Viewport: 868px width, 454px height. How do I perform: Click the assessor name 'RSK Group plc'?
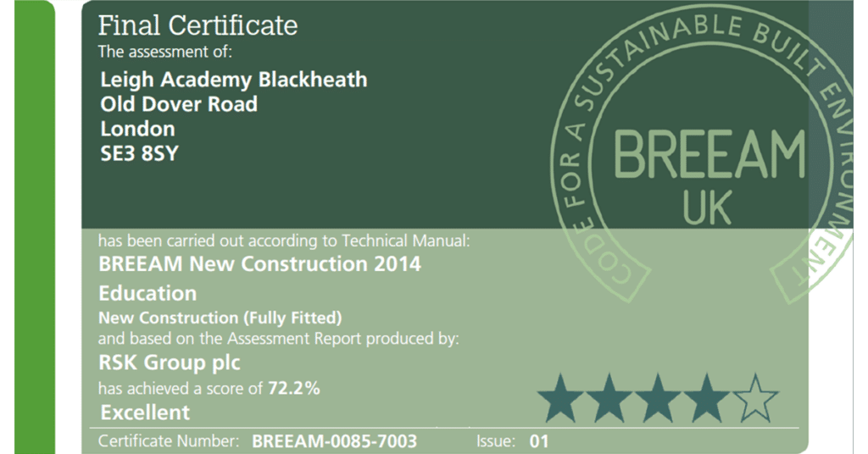[x=170, y=363]
